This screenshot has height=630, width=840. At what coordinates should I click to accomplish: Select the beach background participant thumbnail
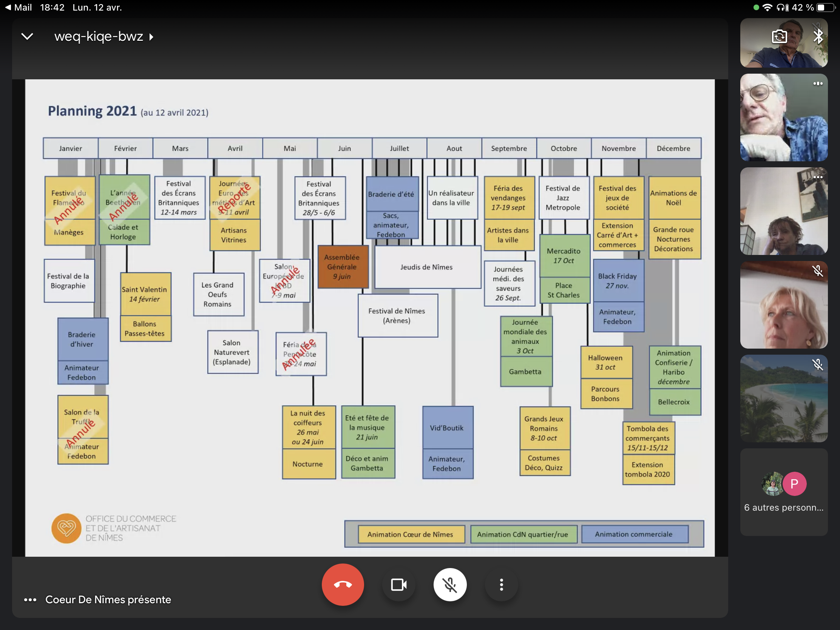point(783,398)
